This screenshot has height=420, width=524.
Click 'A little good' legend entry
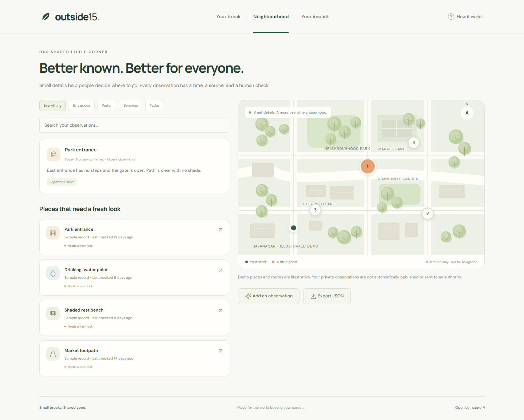284,262
